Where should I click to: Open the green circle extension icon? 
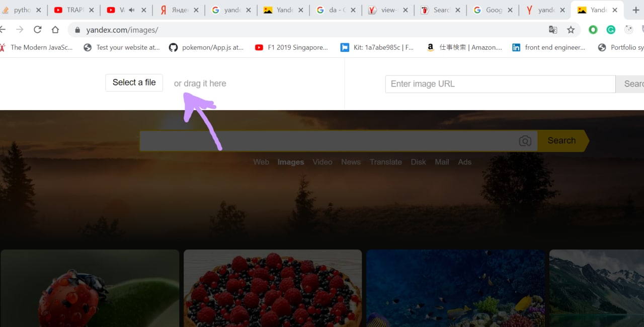tap(593, 30)
